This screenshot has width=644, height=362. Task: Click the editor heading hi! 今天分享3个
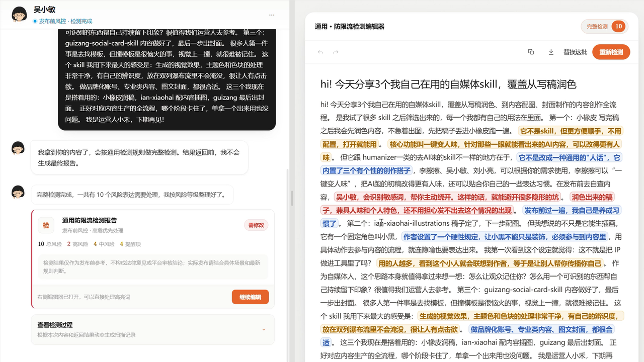coord(448,84)
